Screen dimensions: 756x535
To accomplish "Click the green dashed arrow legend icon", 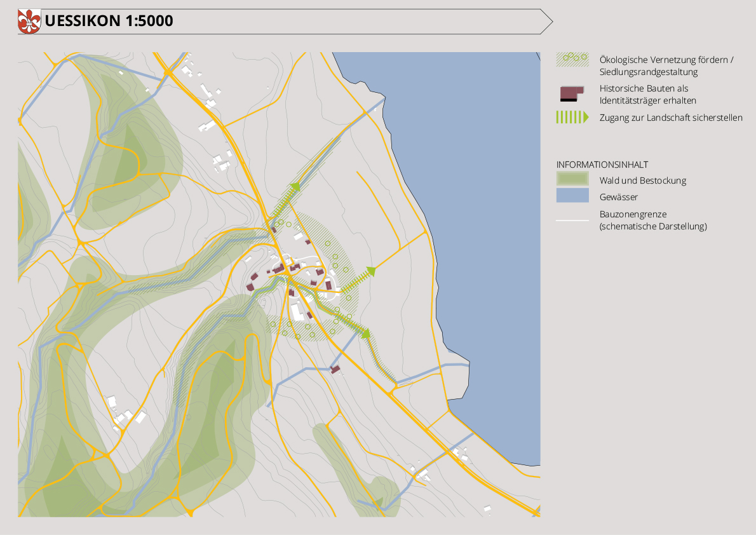I will (572, 118).
